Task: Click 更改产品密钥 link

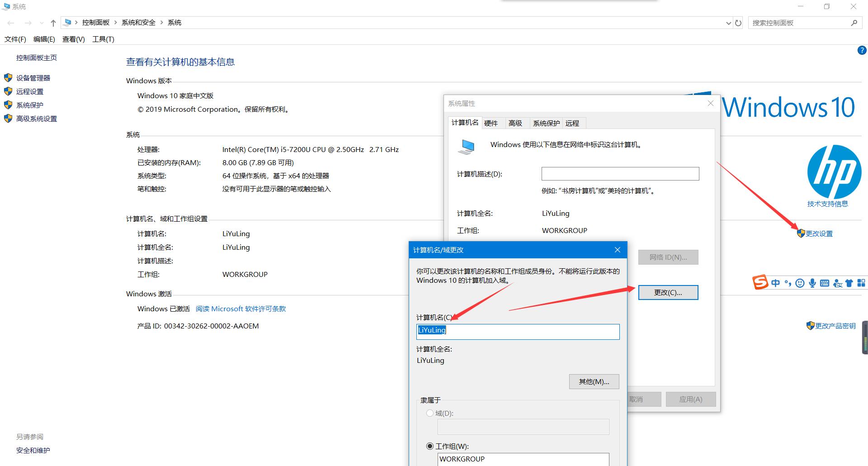Action: tap(835, 326)
